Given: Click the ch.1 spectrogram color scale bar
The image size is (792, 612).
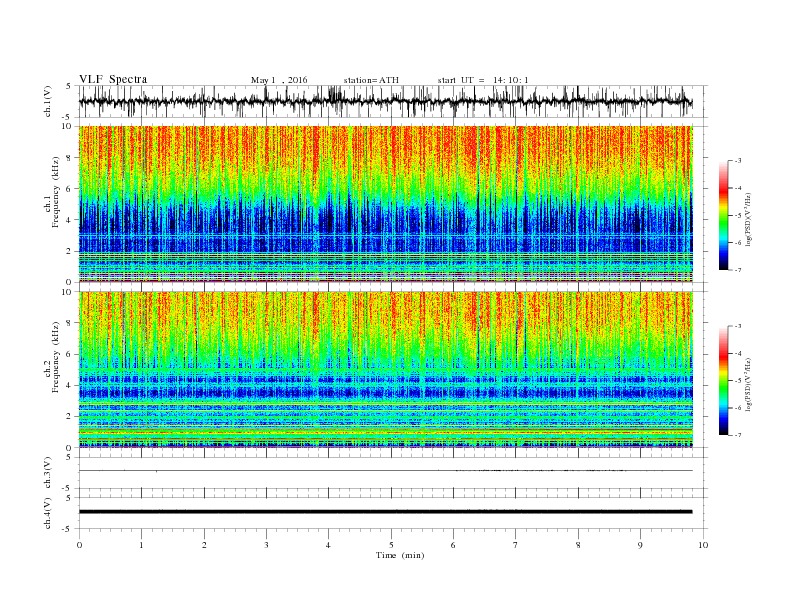Looking at the screenshot, I should [723, 215].
